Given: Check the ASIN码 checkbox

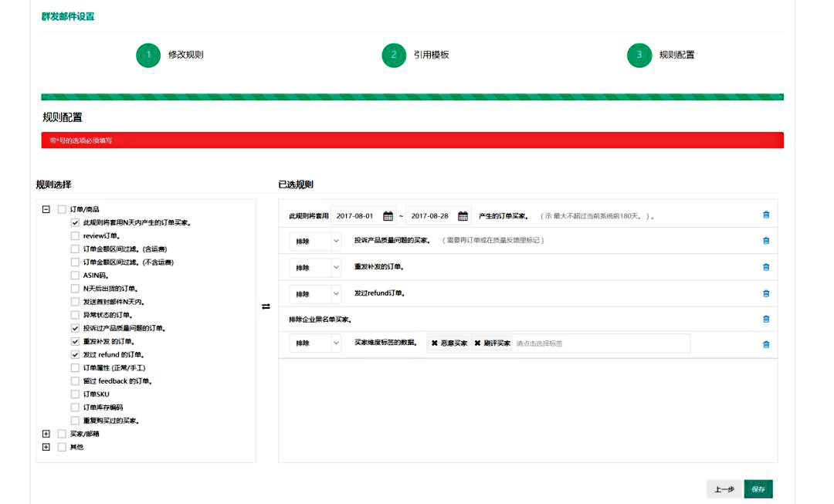Looking at the screenshot, I should (x=75, y=276).
